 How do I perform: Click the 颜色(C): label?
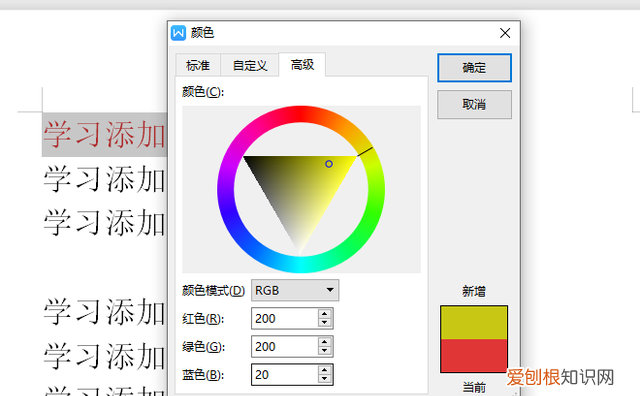(x=203, y=92)
